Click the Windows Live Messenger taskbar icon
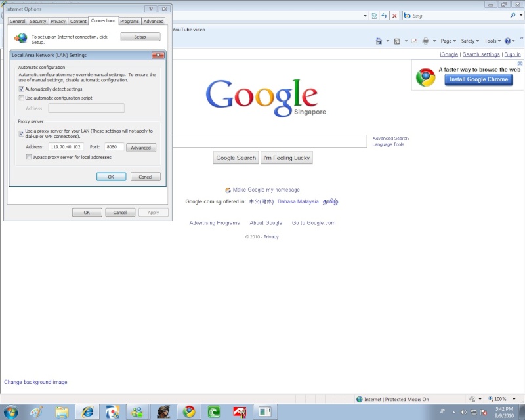Viewport: 525px width, 420px height. tap(137, 411)
